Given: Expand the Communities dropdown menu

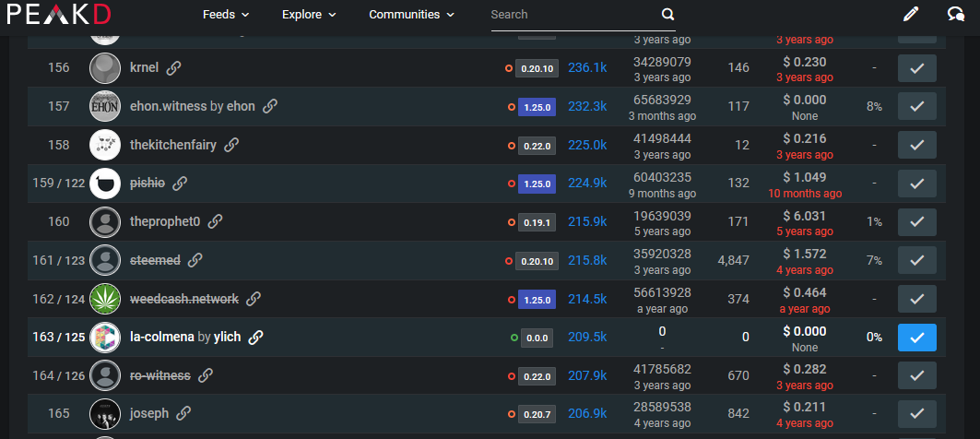Looking at the screenshot, I should point(411,15).
